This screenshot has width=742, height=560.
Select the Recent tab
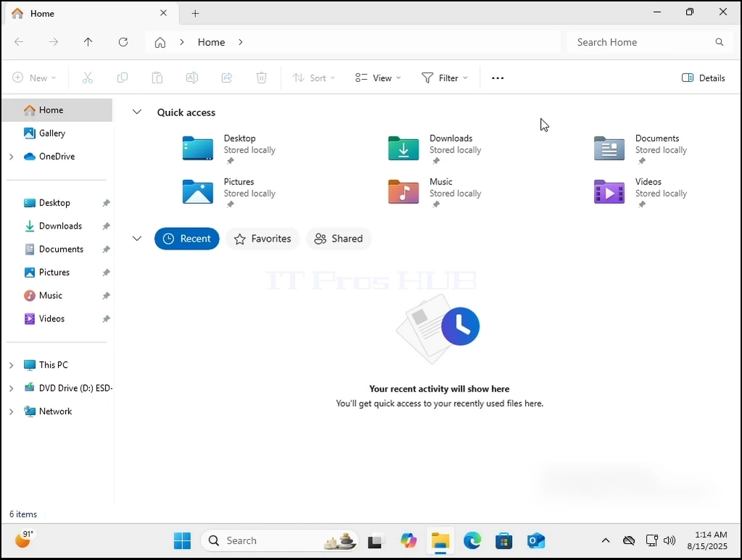point(187,239)
